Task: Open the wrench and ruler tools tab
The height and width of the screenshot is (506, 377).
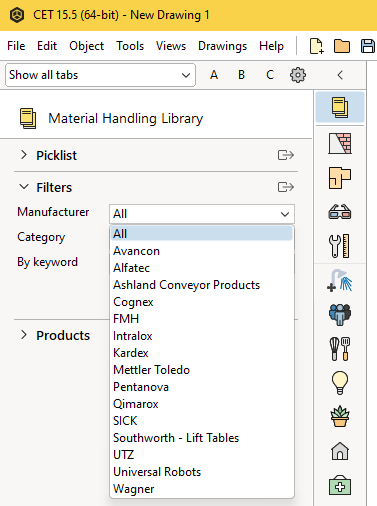Action: [x=340, y=246]
